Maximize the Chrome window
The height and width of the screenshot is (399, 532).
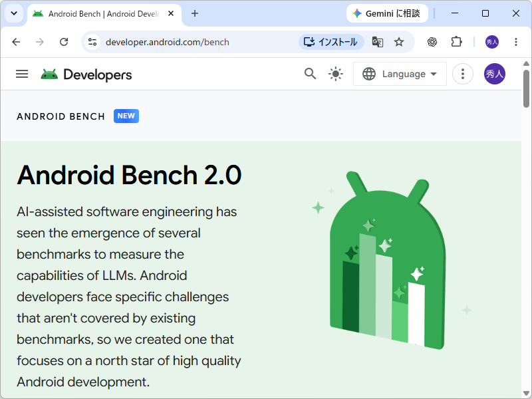(x=485, y=13)
